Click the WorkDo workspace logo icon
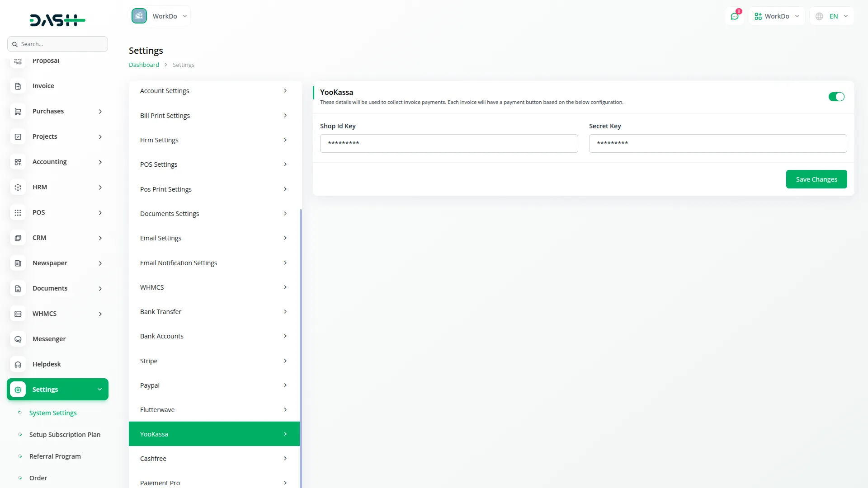The width and height of the screenshot is (868, 488). pos(139,16)
